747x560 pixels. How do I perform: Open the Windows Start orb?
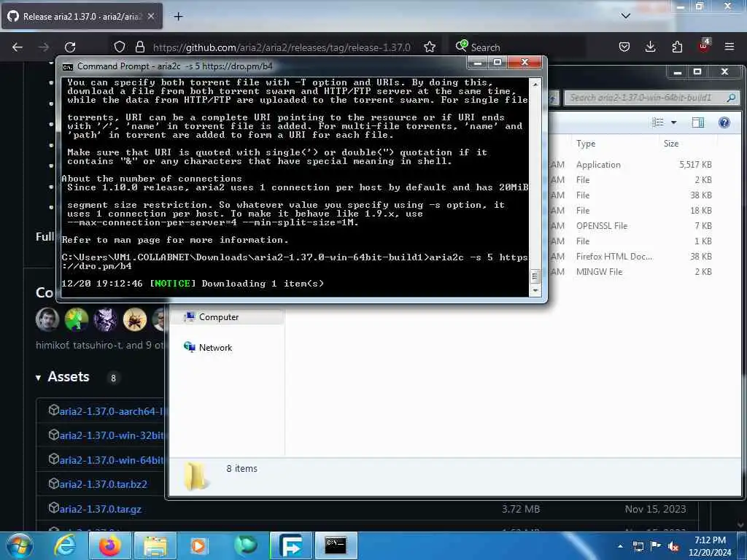coord(20,545)
